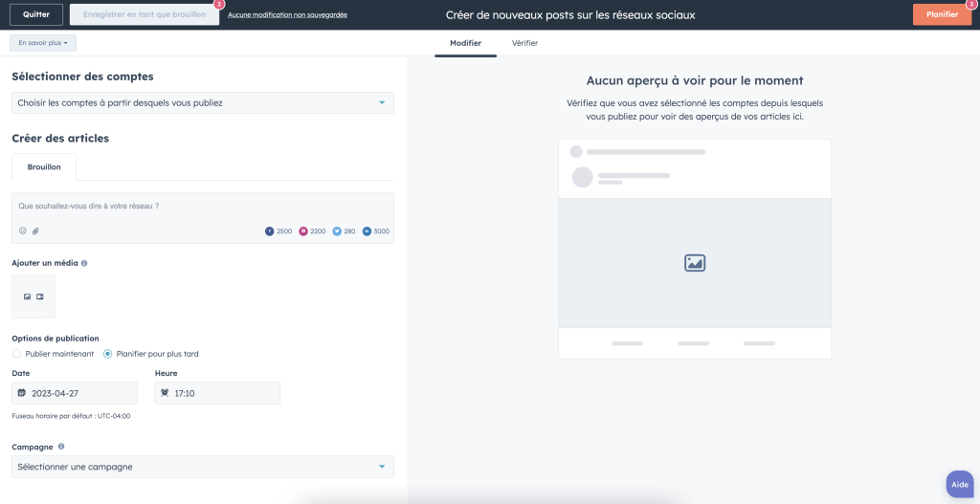Click the image placeholder icon in preview

pyautogui.click(x=695, y=263)
